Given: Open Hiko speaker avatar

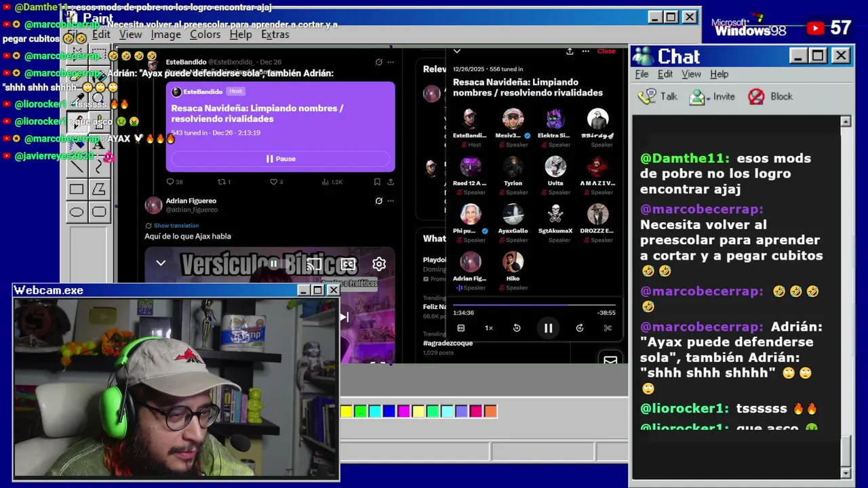Looking at the screenshot, I should click(x=513, y=262).
